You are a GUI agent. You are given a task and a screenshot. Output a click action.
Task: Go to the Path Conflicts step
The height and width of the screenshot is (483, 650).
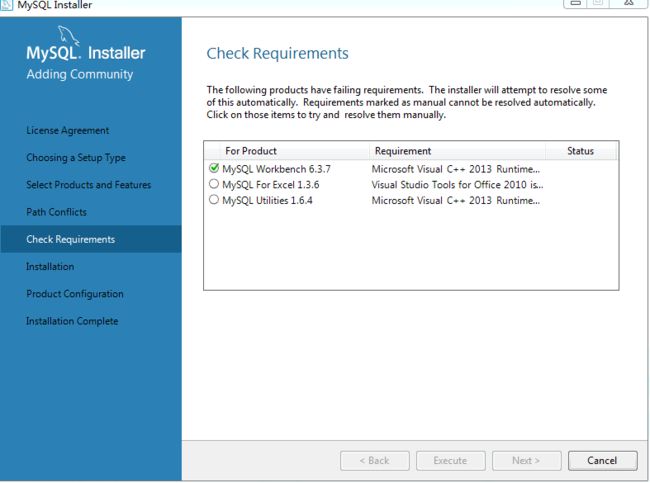point(56,212)
